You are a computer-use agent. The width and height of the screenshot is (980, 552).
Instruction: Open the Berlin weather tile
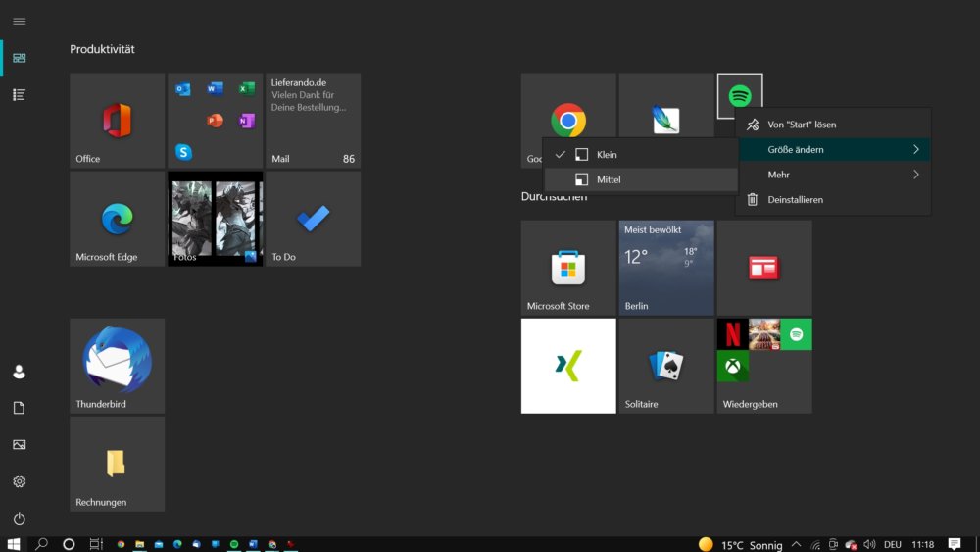pos(666,268)
